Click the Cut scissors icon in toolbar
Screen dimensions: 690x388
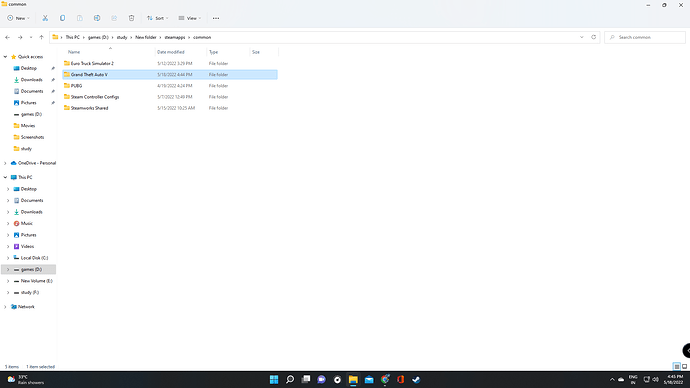[x=45, y=18]
